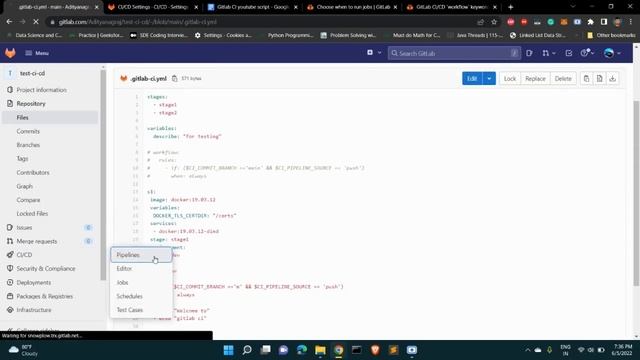Open Tags in sidebar
Viewport: 640px width, 360px height.
22,159
